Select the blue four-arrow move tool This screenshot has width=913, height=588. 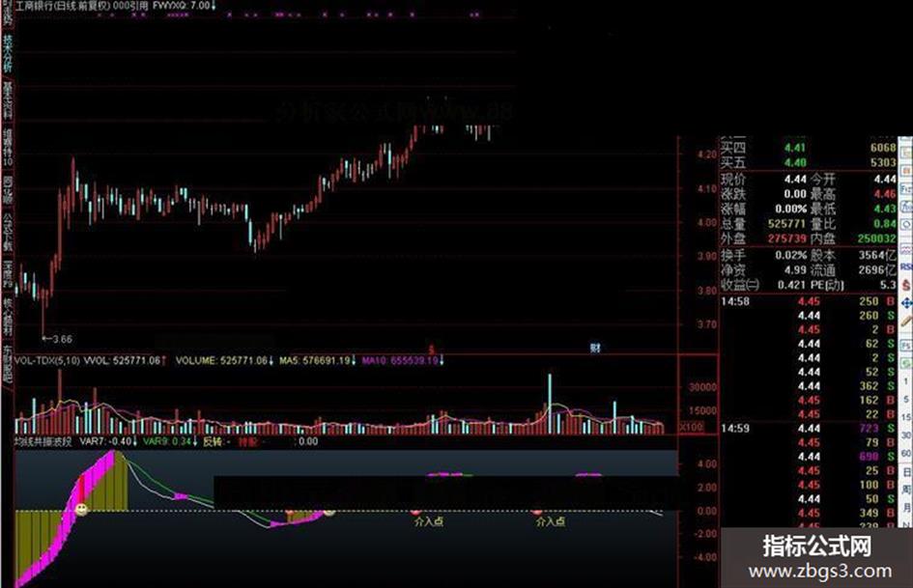(906, 303)
